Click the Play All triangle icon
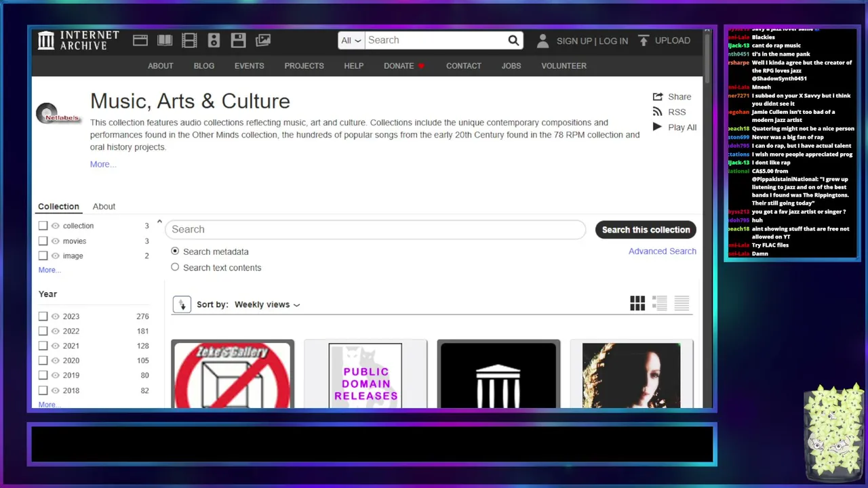 (657, 127)
